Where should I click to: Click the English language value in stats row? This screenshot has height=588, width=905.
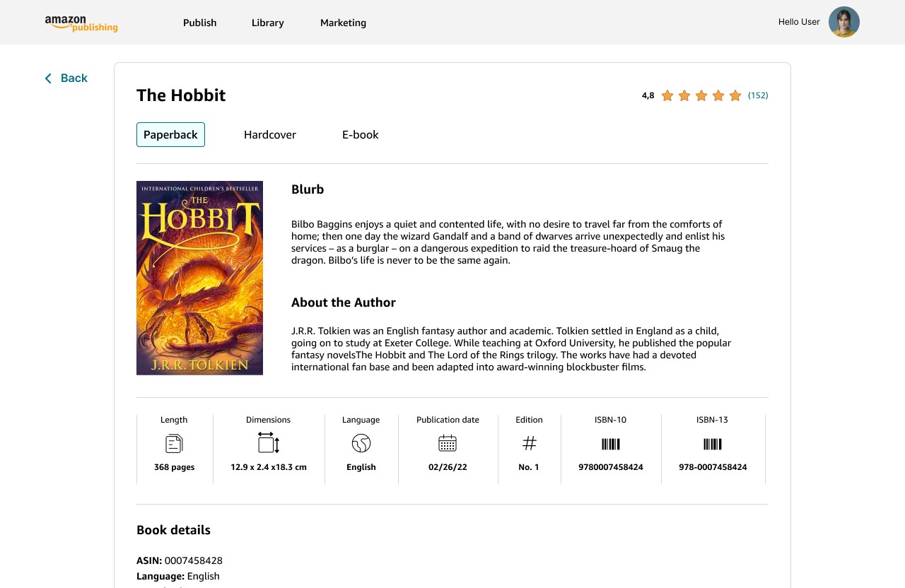(x=361, y=467)
